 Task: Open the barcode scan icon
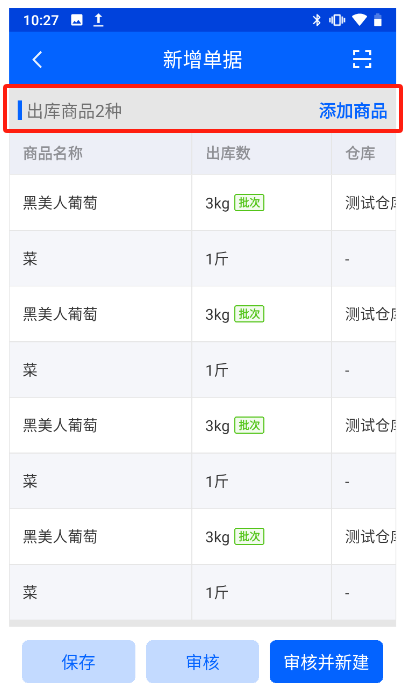[x=362, y=59]
